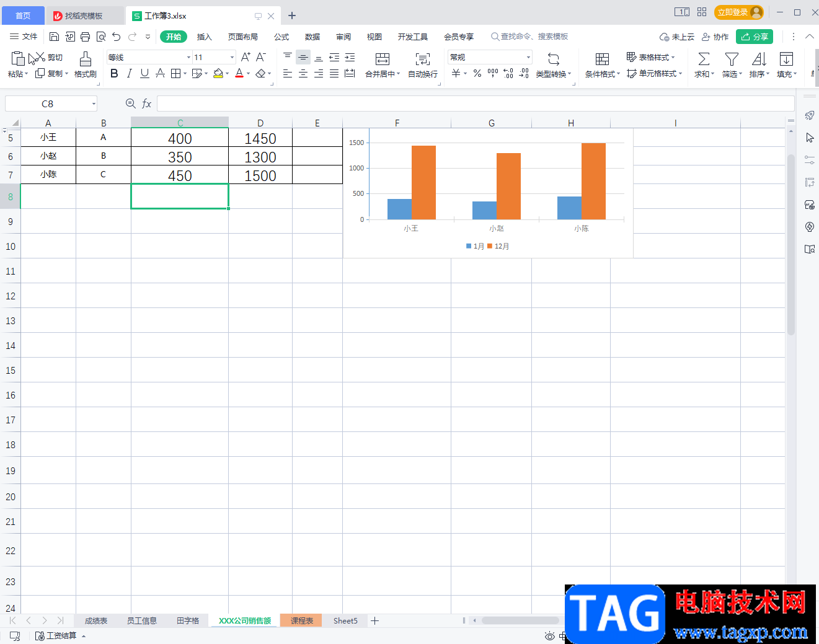819x644 pixels.
Task: Redo the last undone action
Action: pos(132,37)
